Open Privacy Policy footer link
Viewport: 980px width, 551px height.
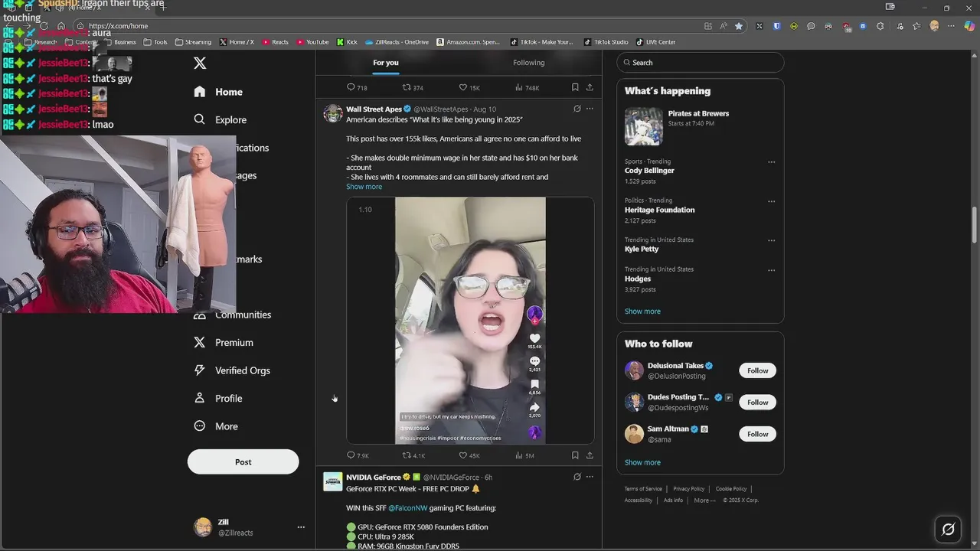click(688, 489)
